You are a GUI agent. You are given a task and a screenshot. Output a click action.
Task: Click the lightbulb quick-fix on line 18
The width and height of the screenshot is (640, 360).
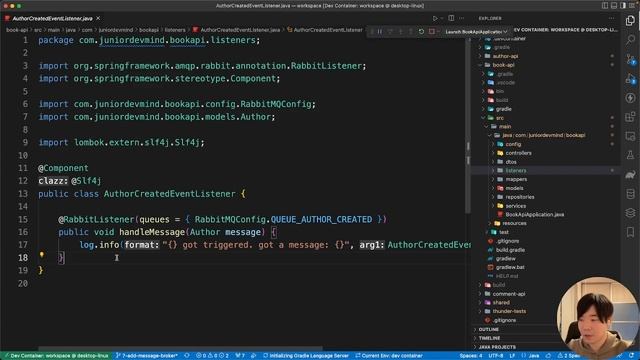(x=42, y=255)
